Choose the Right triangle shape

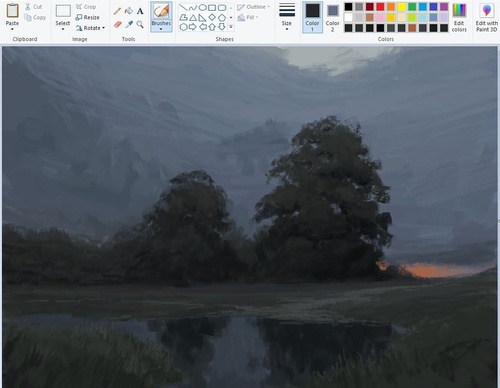pos(202,17)
